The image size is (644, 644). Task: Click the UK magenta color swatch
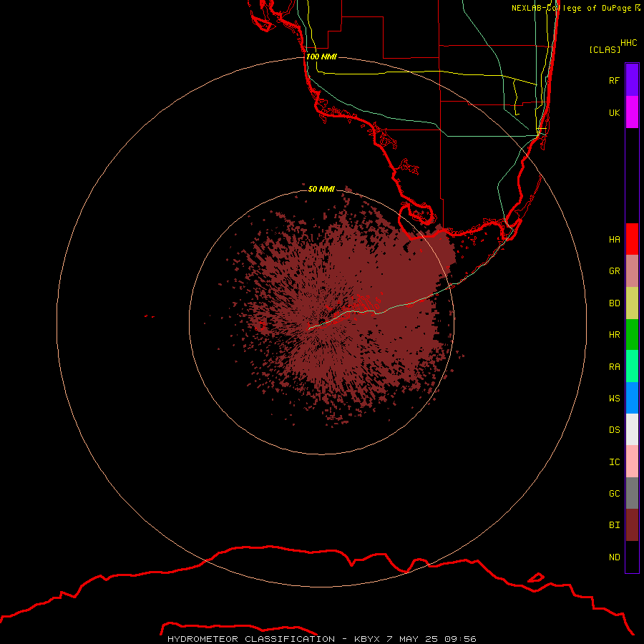click(632, 112)
